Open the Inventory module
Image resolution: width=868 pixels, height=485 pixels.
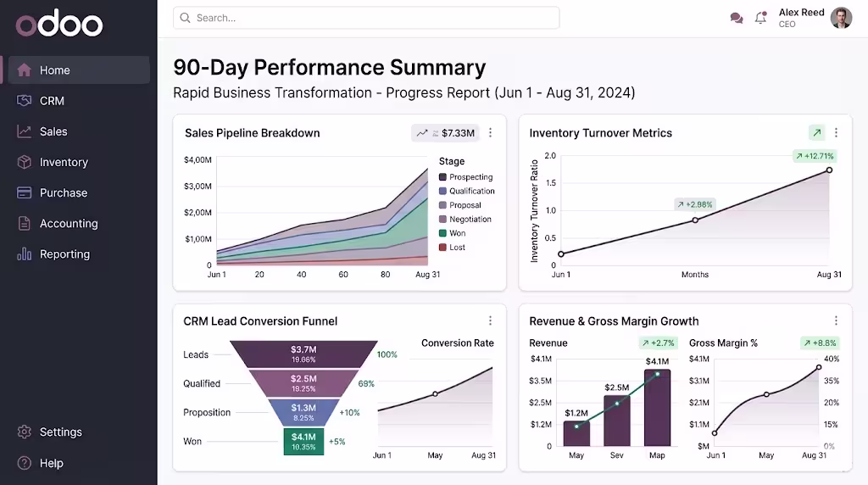click(x=64, y=162)
